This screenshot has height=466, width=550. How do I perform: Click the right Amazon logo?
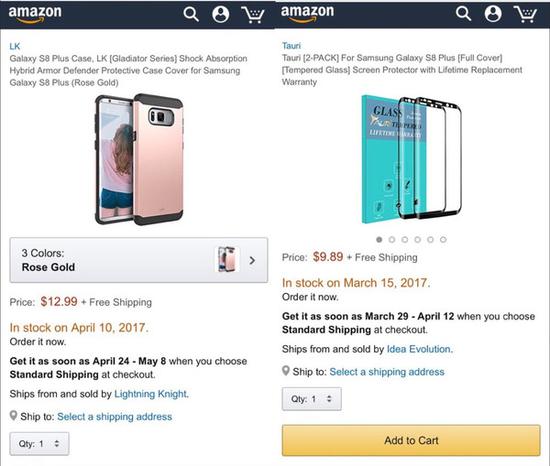pos(307,14)
